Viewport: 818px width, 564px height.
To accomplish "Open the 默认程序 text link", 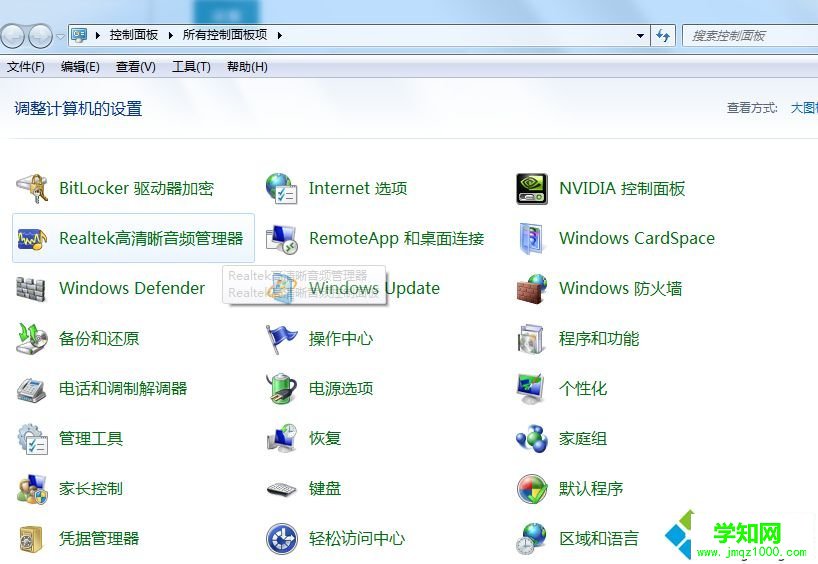I will (x=591, y=489).
